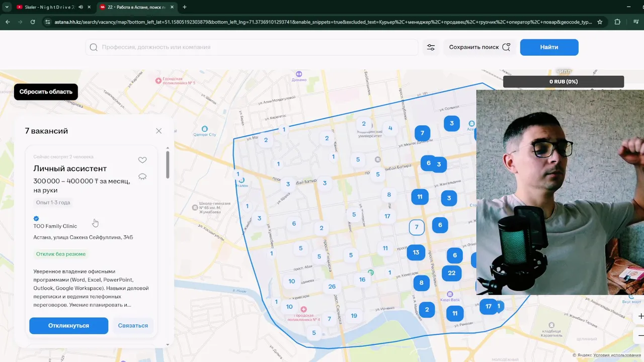Select map cluster marker 8 near Кенесары

tap(422, 283)
